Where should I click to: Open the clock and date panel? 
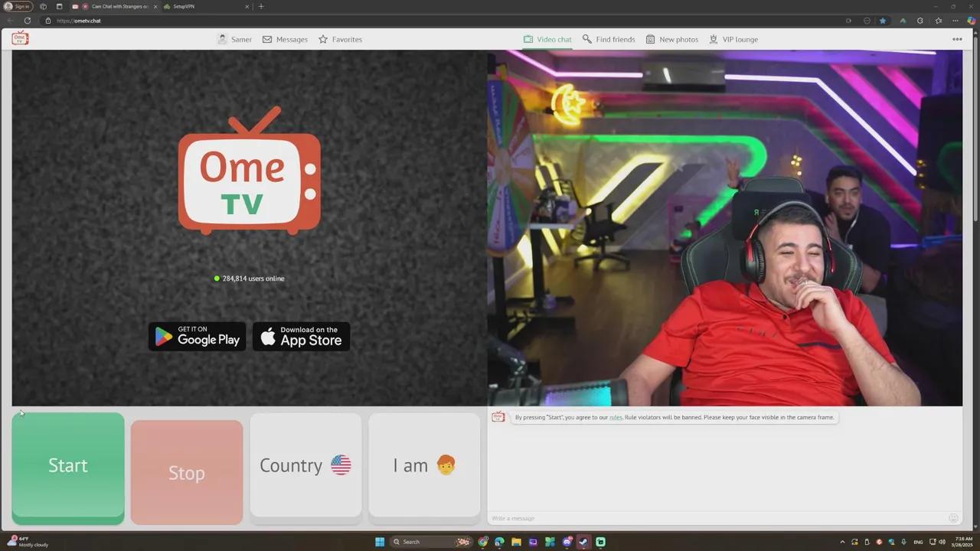(x=963, y=542)
